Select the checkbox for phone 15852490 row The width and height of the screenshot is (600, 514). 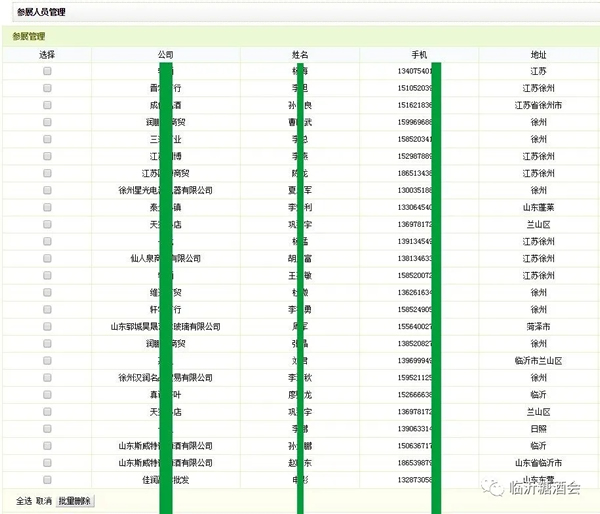pyautogui.click(x=47, y=309)
